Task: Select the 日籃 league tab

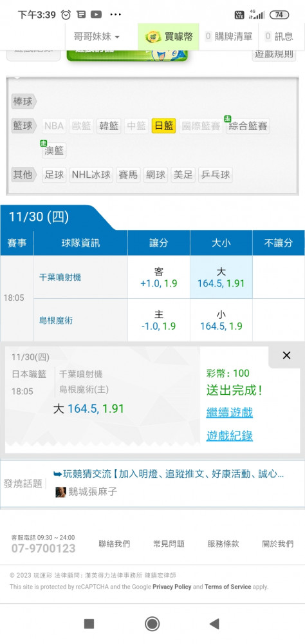Action: (x=163, y=126)
